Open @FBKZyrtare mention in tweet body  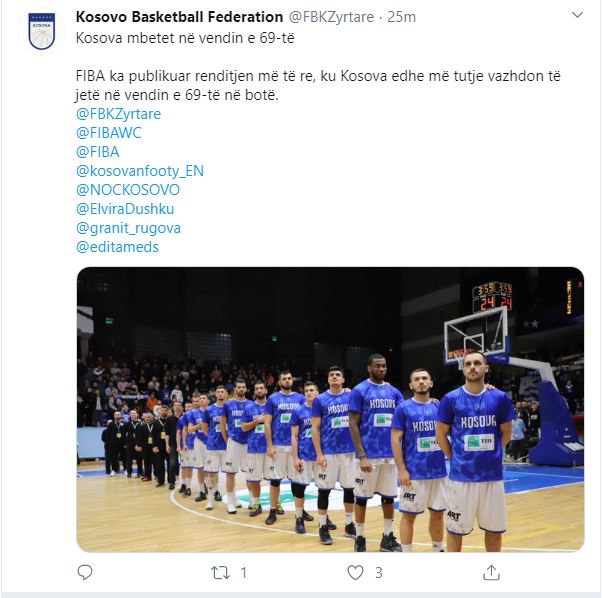119,114
